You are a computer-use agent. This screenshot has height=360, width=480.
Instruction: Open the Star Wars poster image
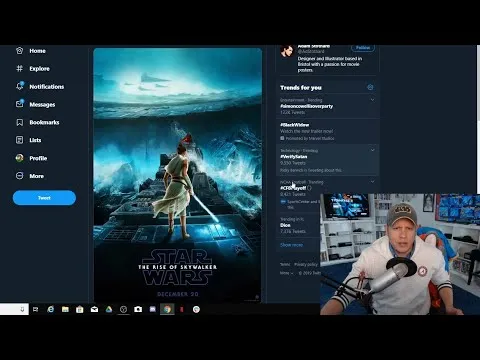click(x=178, y=175)
